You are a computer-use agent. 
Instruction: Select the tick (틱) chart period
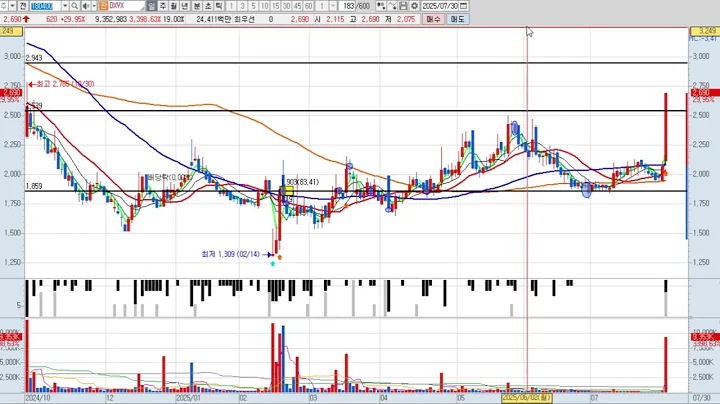pos(219,6)
